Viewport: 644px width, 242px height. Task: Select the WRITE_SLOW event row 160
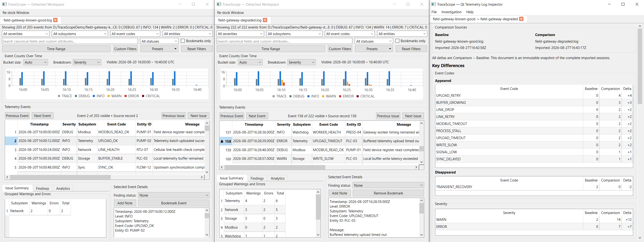click(x=319, y=159)
